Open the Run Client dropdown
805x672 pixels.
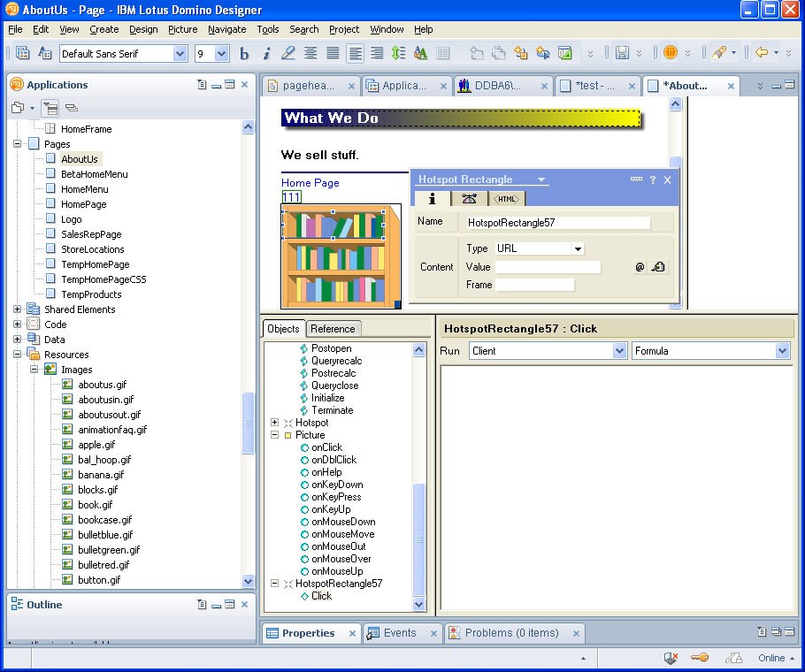click(619, 351)
